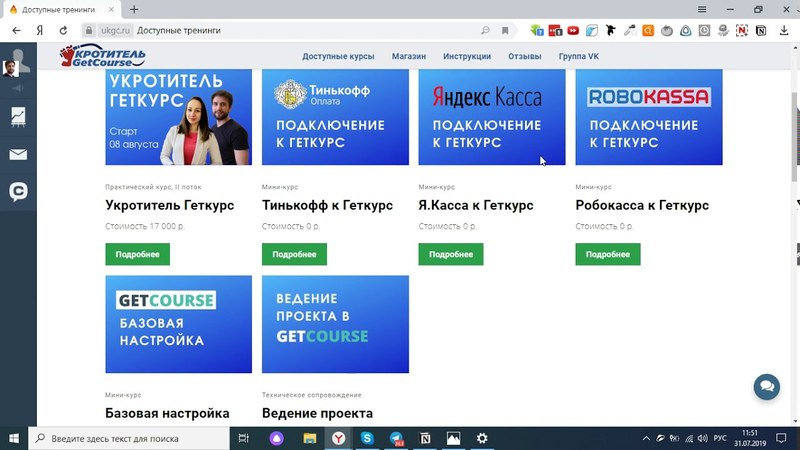Viewport: 800px width, 450px height.
Task: Open Telegram from the taskbar
Action: (396, 438)
